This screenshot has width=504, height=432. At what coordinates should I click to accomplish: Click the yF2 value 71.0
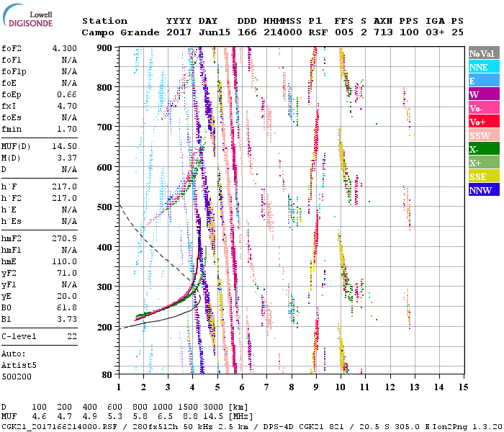tap(67, 273)
